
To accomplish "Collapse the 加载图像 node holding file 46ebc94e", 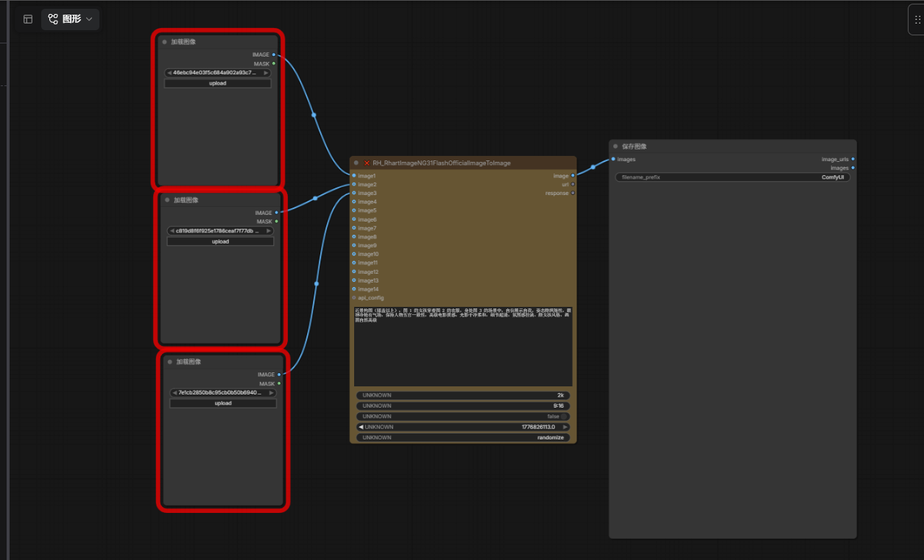I will tap(165, 42).
